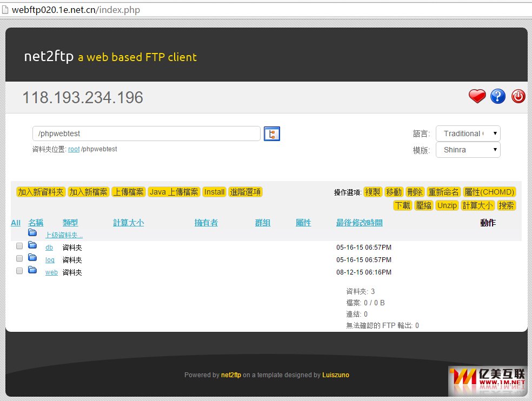Open the db folder link
Screen dimensions: 532x401
point(49,248)
